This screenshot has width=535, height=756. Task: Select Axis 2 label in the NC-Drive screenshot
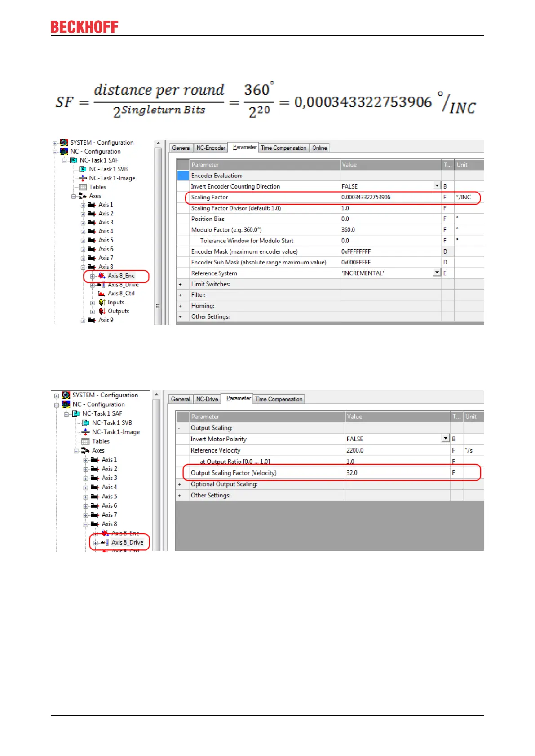click(x=109, y=469)
